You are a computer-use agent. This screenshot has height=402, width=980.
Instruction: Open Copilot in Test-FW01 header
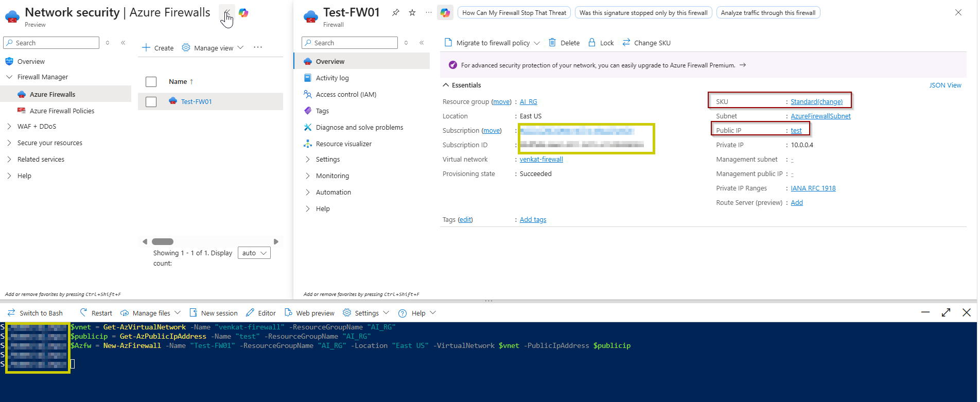coord(445,13)
